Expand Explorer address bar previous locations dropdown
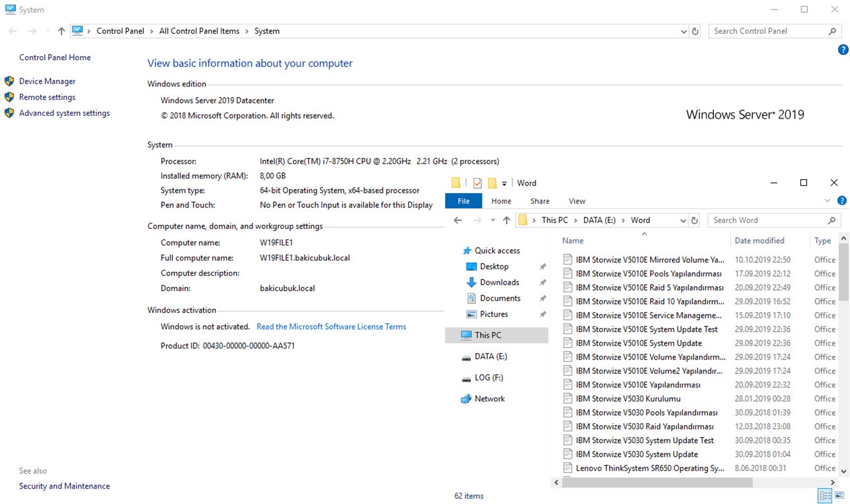 pyautogui.click(x=683, y=220)
